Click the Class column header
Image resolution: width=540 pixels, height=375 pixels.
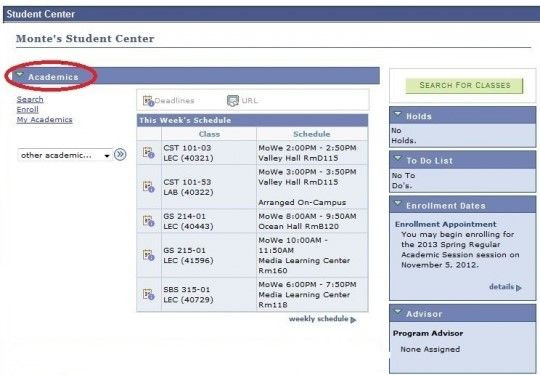[x=209, y=134]
